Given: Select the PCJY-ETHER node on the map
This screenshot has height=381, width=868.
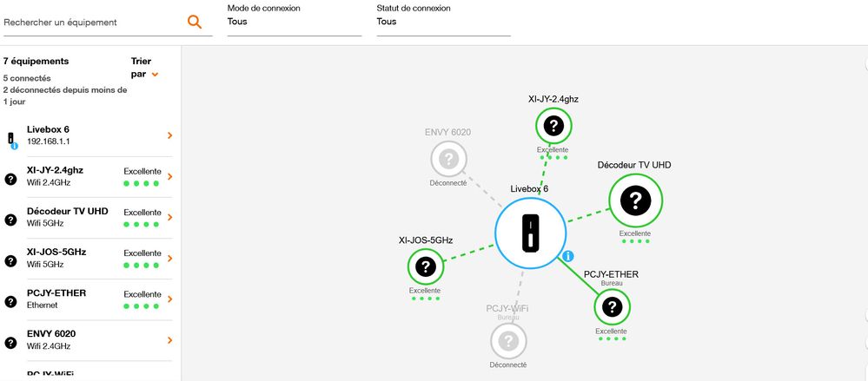Looking at the screenshot, I should pos(613,306).
